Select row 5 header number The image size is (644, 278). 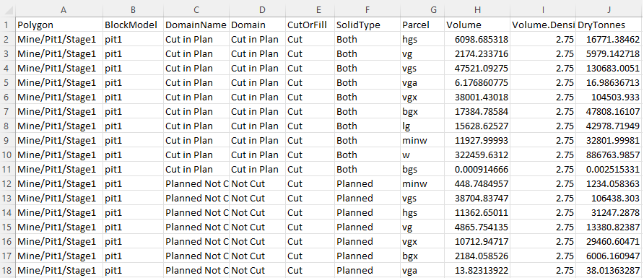(7, 82)
